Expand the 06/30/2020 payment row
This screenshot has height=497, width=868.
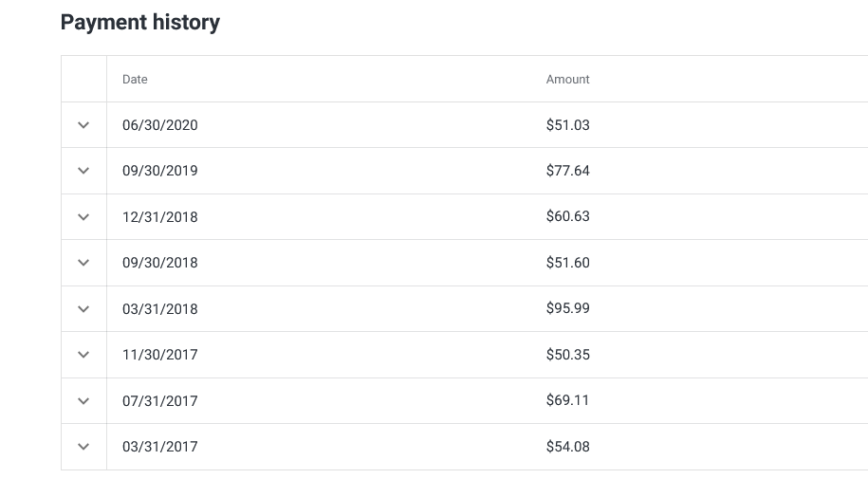click(83, 125)
